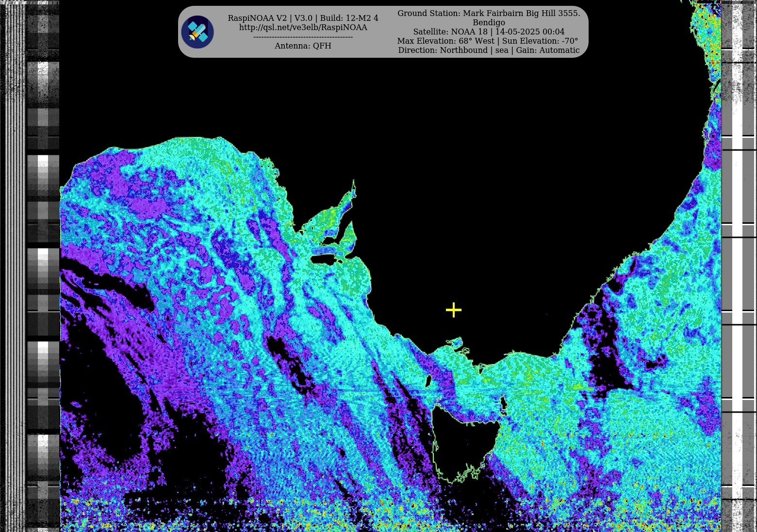Select 'Satellite: NOAA 18 | 14-05-2025 00:04' line

click(489, 32)
